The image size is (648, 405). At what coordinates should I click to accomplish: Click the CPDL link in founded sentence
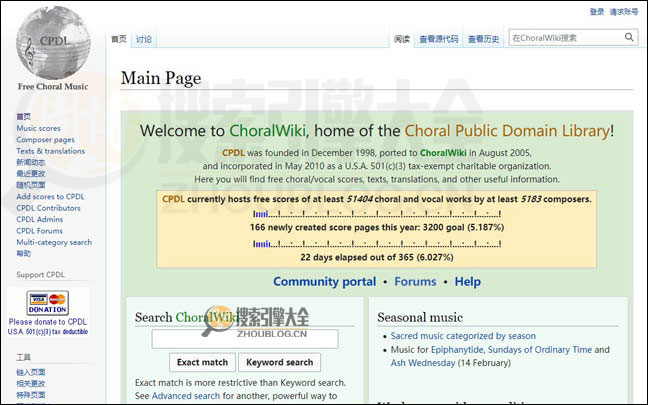[x=233, y=153]
